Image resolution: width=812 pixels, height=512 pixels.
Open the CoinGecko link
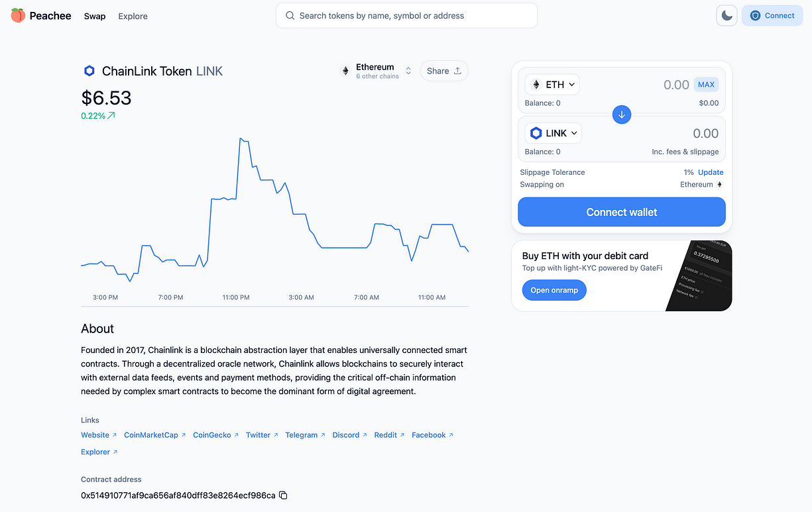tap(211, 435)
